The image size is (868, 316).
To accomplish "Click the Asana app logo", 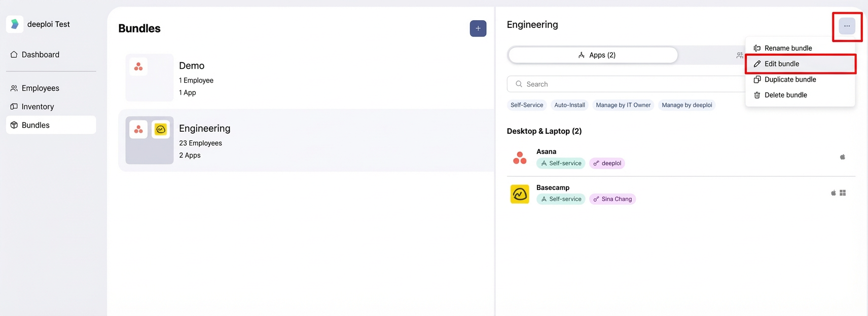I will click(520, 158).
